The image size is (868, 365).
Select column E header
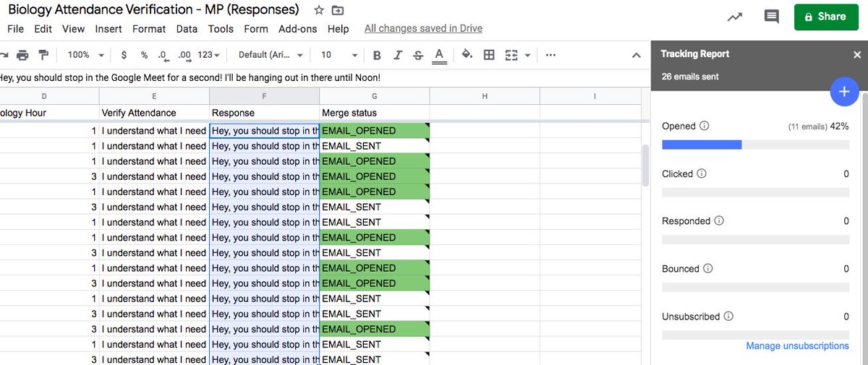[x=154, y=96]
